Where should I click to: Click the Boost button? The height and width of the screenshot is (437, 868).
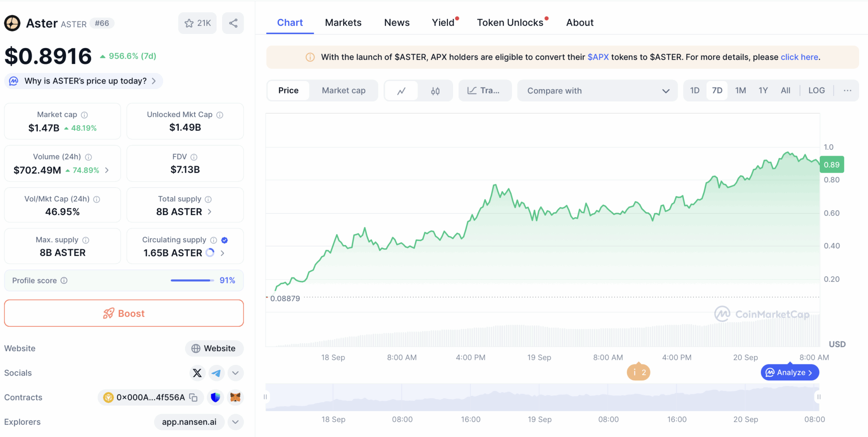(124, 313)
